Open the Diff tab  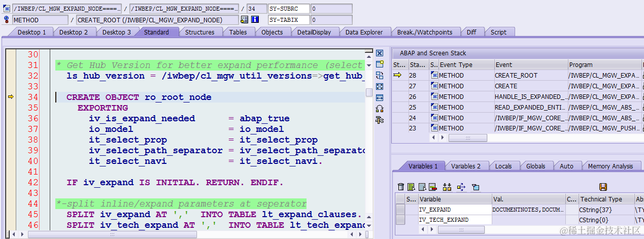coord(471,32)
